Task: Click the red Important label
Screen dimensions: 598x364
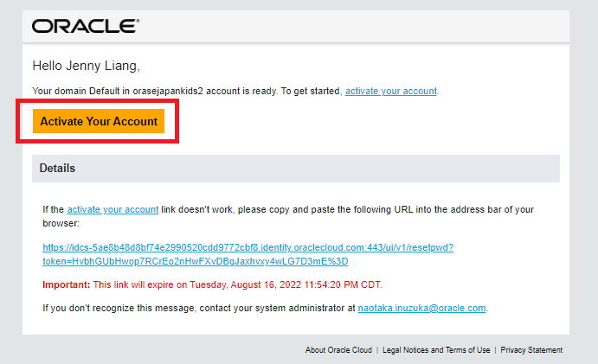Action: pyautogui.click(x=66, y=284)
